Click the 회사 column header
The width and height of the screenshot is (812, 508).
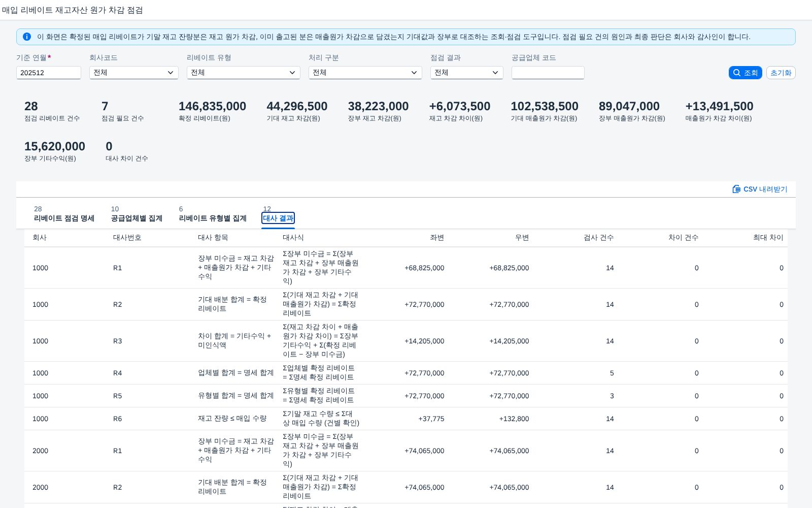tap(40, 237)
